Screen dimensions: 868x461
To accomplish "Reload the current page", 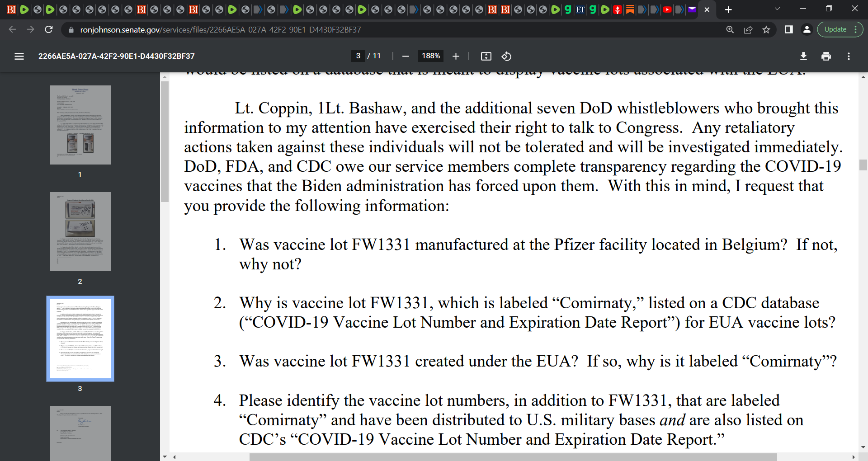I will pos(49,29).
